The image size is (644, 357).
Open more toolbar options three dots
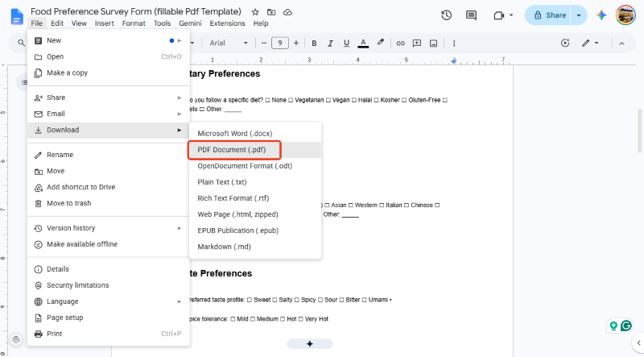pyautogui.click(x=454, y=43)
